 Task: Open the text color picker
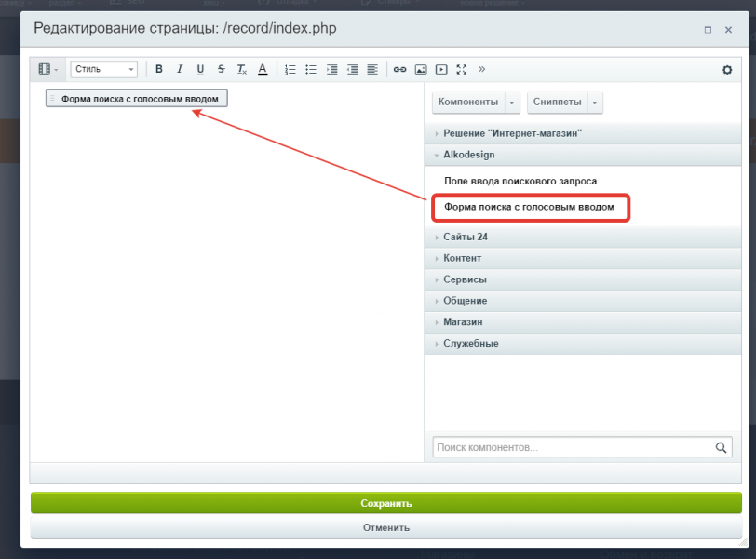(x=263, y=69)
